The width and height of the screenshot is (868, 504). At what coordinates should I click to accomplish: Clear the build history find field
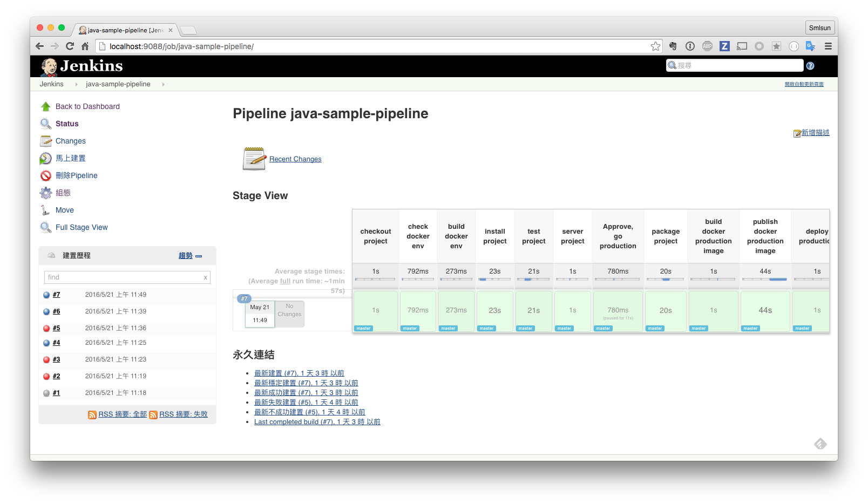pos(205,277)
